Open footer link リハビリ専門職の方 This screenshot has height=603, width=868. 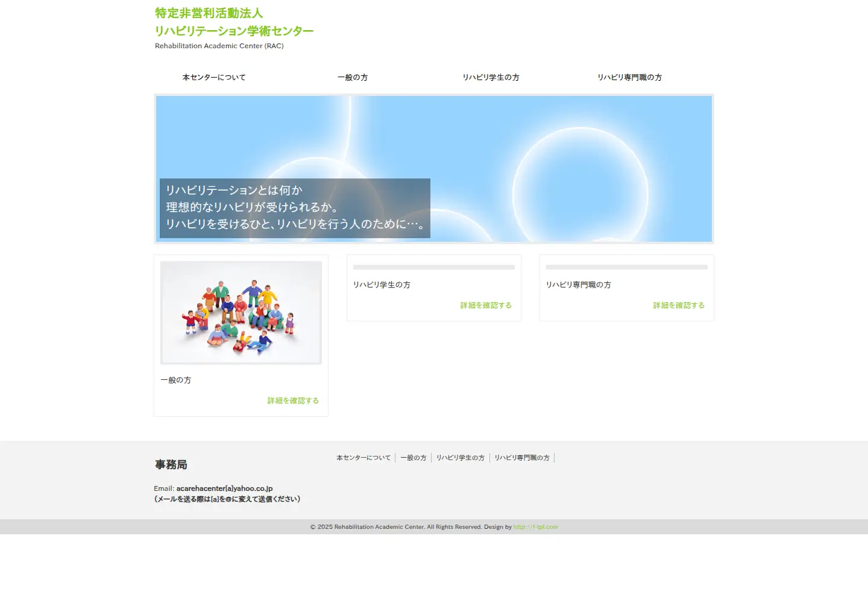[522, 458]
